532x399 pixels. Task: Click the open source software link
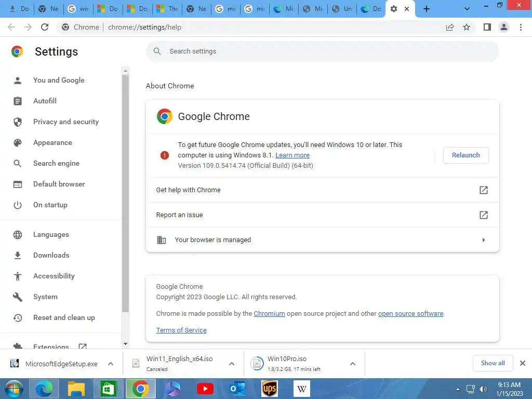click(x=410, y=313)
